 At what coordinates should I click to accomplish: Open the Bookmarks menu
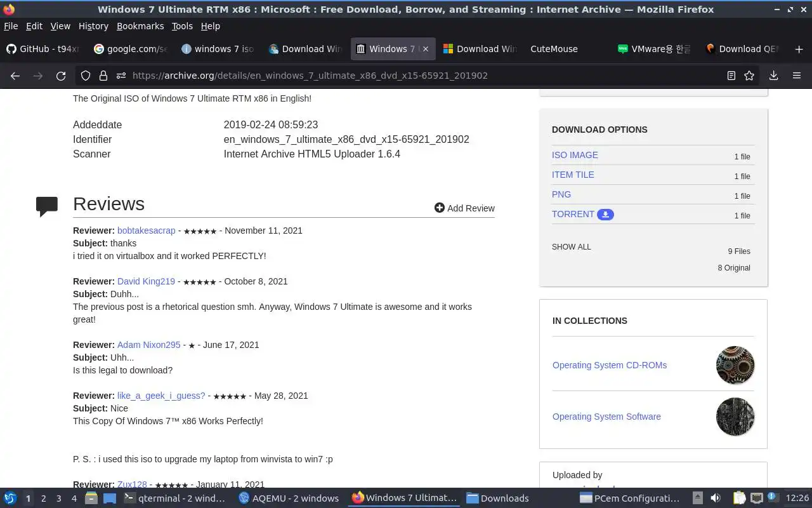[x=140, y=26]
